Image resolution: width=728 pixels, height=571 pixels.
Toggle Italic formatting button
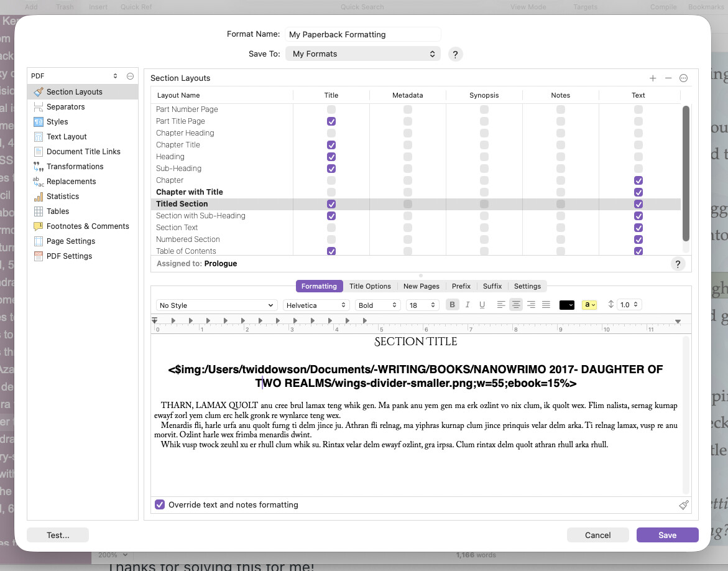click(468, 305)
